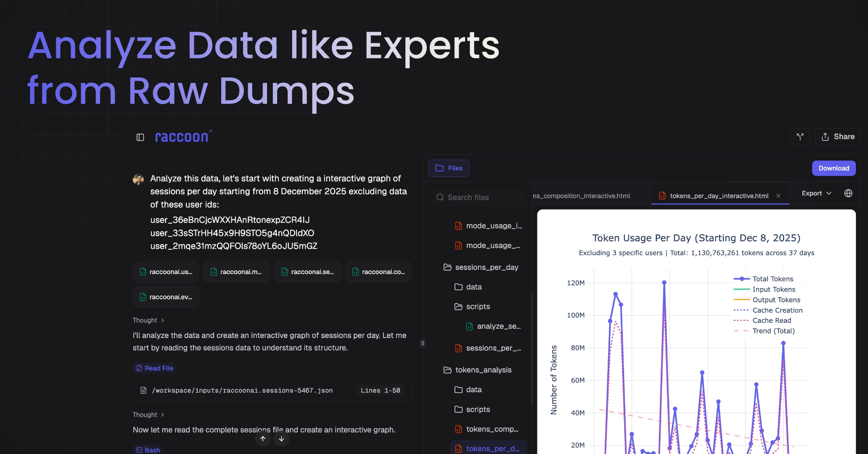The height and width of the screenshot is (454, 868).
Task: Click the scroll-down arrow button
Action: click(281, 439)
